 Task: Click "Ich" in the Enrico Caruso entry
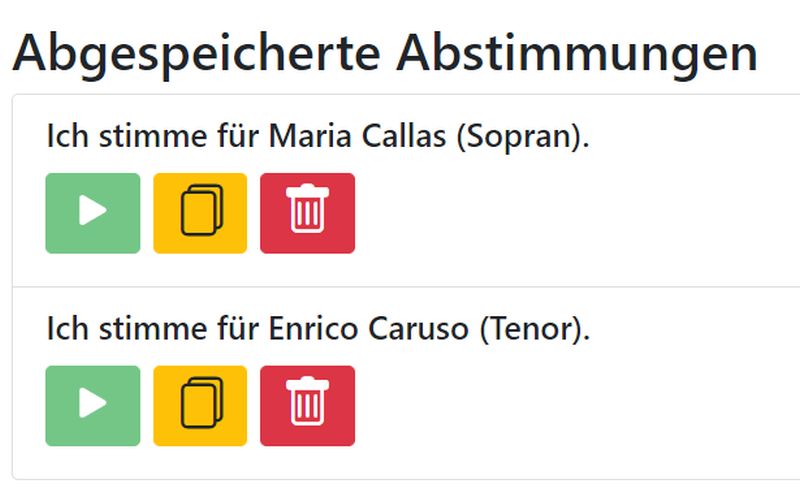tap(62, 328)
